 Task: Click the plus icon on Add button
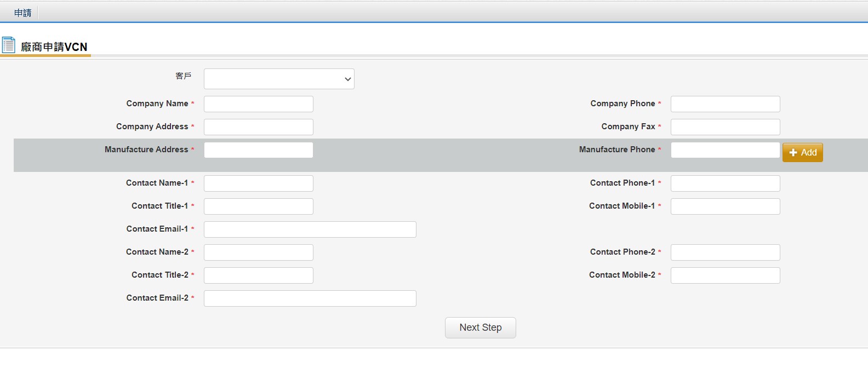[x=793, y=153]
